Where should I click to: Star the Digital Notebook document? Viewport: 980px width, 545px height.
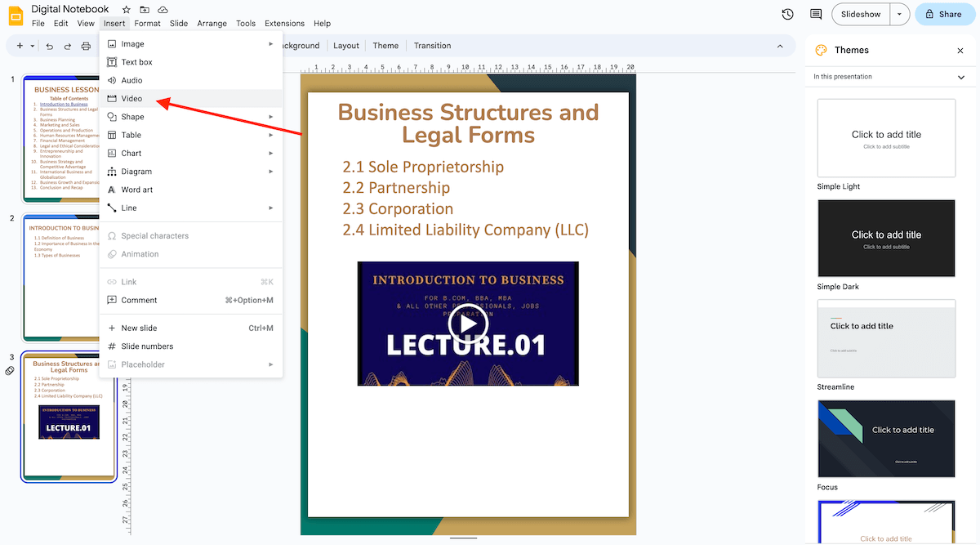(x=127, y=9)
